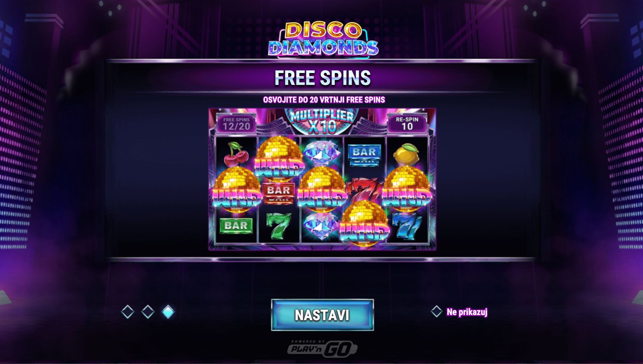Select the first diamond page indicator

click(127, 312)
